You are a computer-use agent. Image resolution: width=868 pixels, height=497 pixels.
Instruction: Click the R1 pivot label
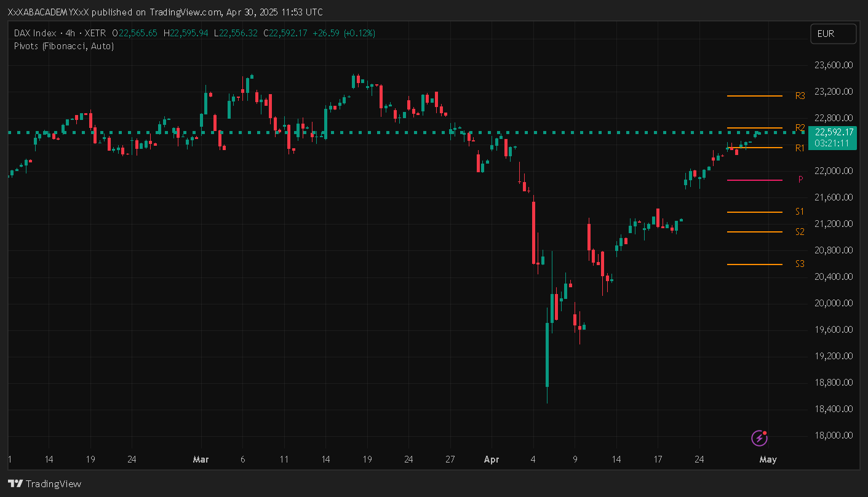800,148
